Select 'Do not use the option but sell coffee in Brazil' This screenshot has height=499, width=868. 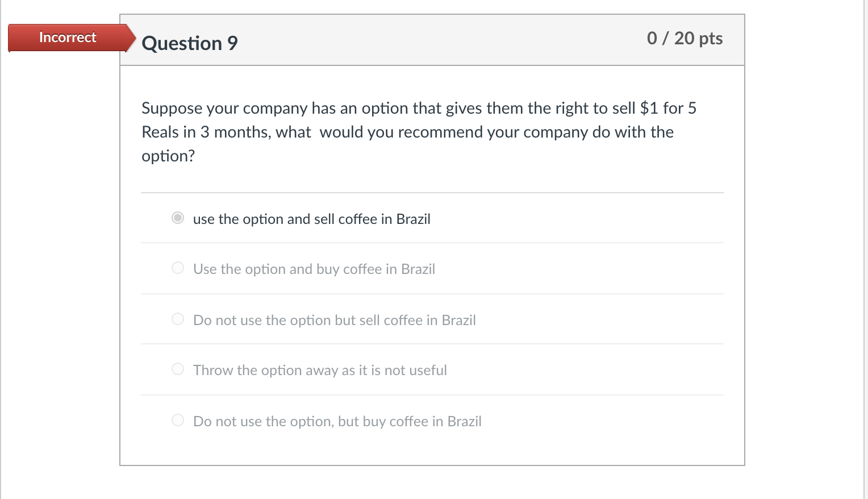click(x=334, y=320)
